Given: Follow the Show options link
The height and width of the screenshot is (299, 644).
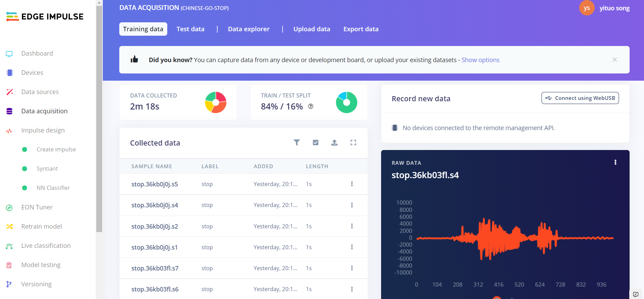Looking at the screenshot, I should click(x=480, y=60).
